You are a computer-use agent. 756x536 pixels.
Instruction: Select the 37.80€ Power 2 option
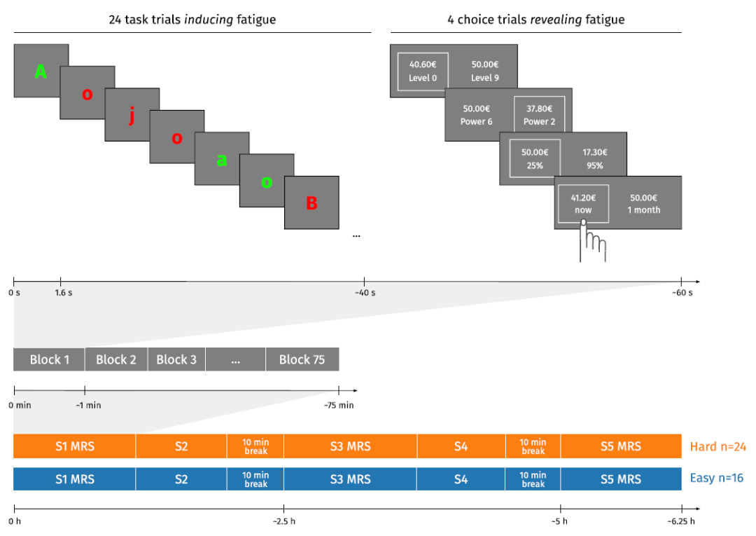[x=539, y=115]
